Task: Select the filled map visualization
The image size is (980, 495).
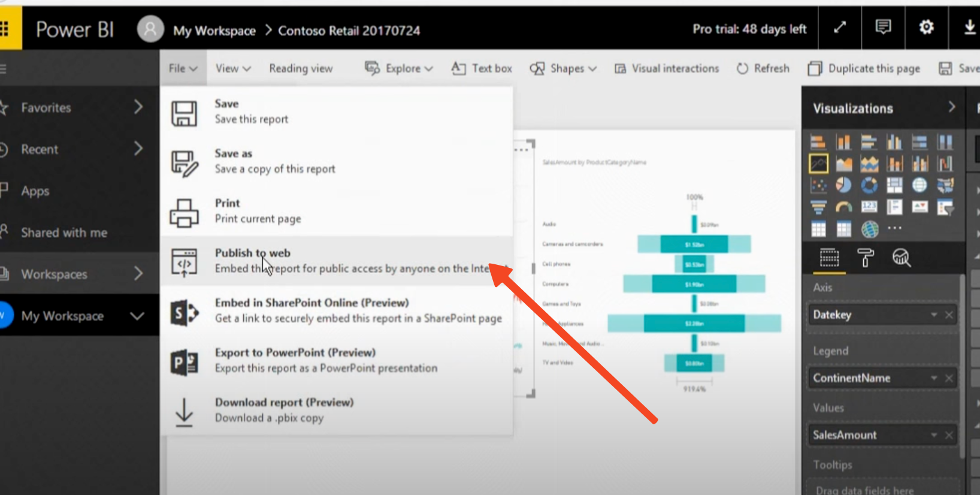Action: click(x=945, y=185)
